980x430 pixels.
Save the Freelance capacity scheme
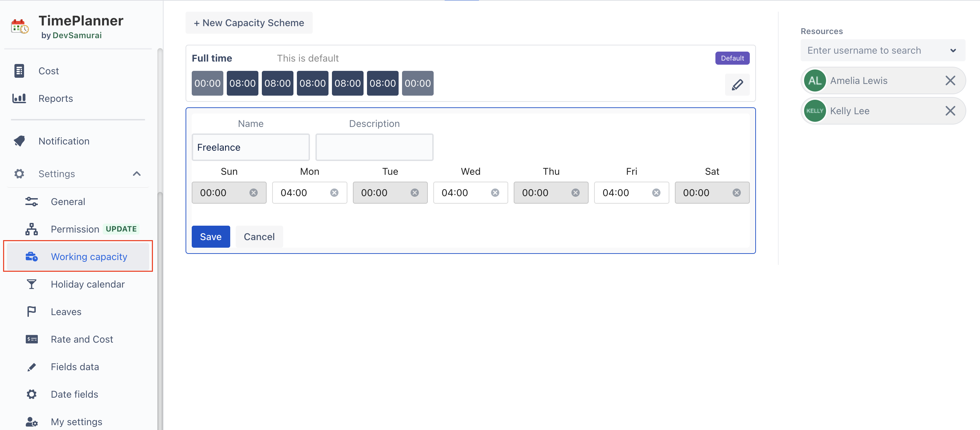pos(211,237)
